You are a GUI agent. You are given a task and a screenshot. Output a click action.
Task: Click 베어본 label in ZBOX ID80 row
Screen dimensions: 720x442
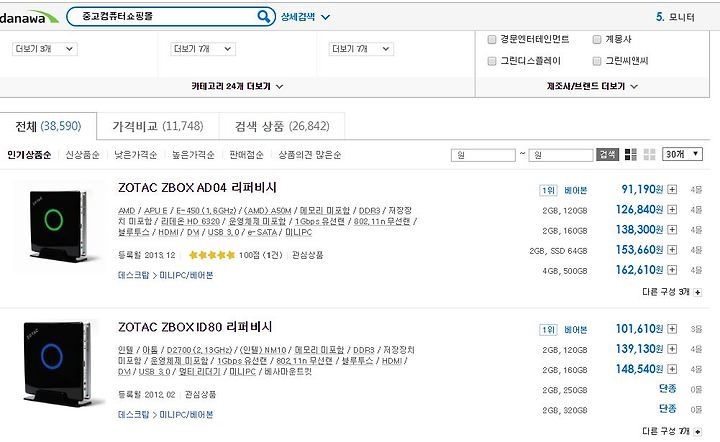[x=575, y=330]
